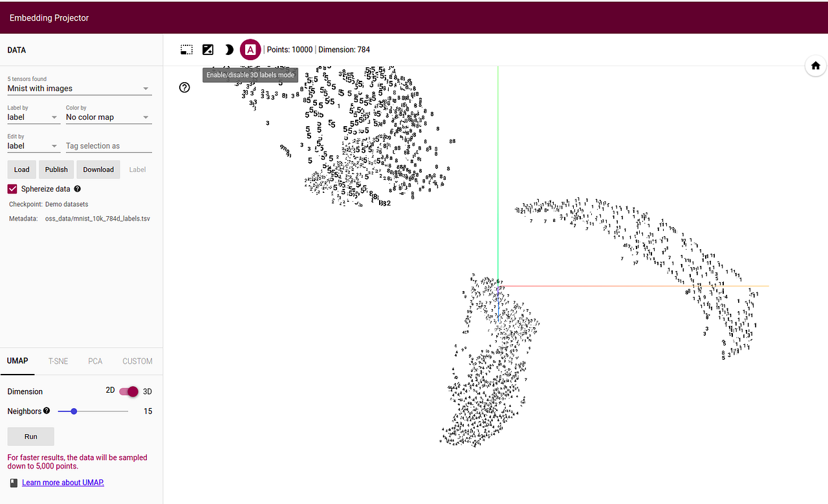Viewport: 828px width, 504px height.
Task: Uncheck the Sphereize data checkbox
Action: [12, 189]
